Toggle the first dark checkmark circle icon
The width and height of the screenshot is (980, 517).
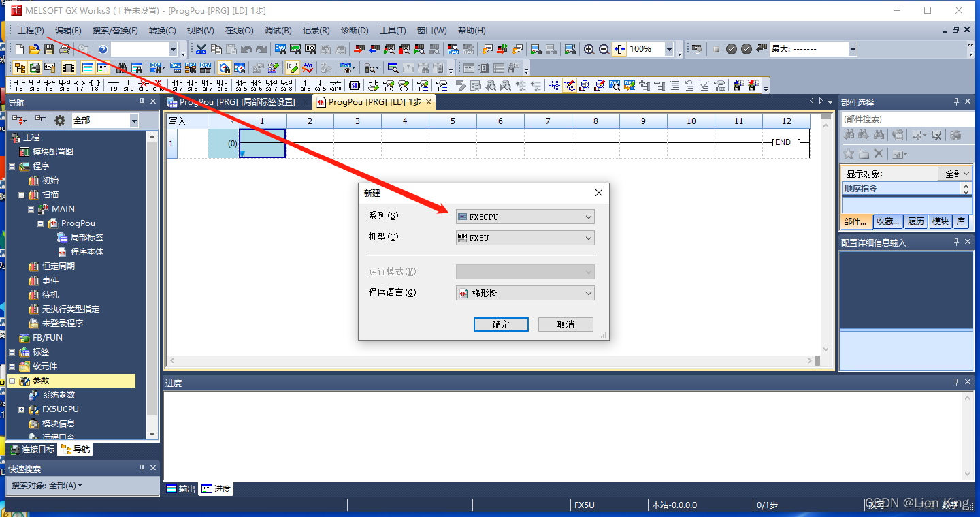coord(732,49)
